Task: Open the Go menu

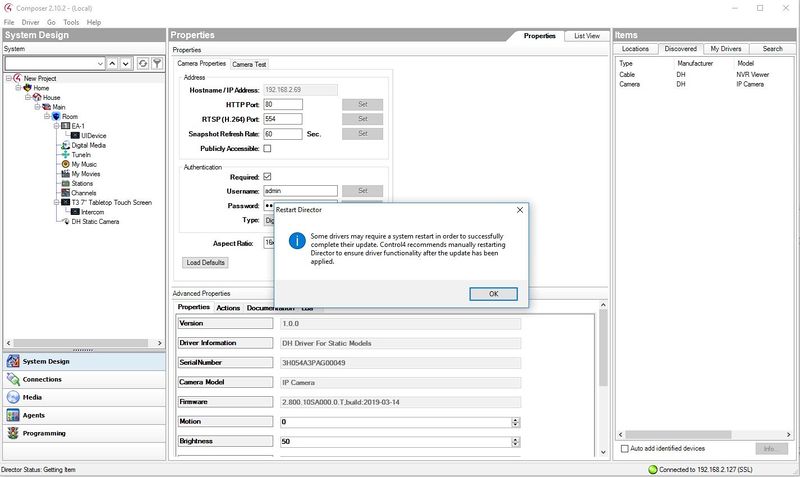Action: (51, 22)
